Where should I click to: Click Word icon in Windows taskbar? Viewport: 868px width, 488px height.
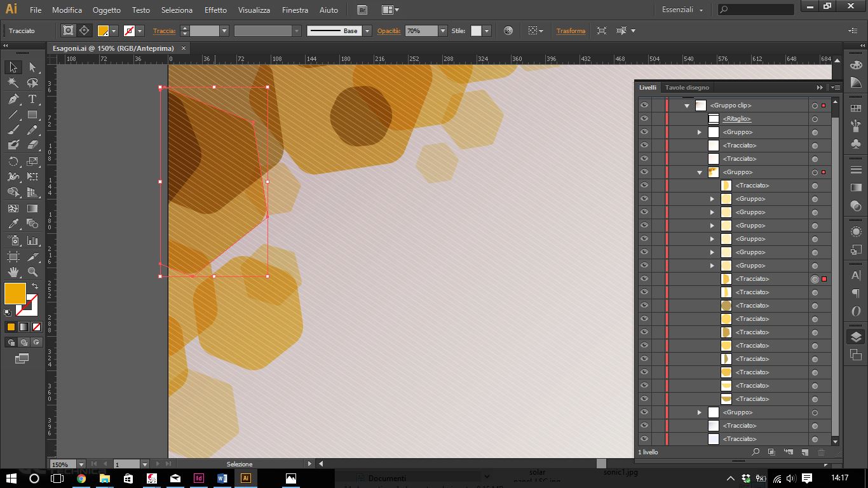[222, 478]
